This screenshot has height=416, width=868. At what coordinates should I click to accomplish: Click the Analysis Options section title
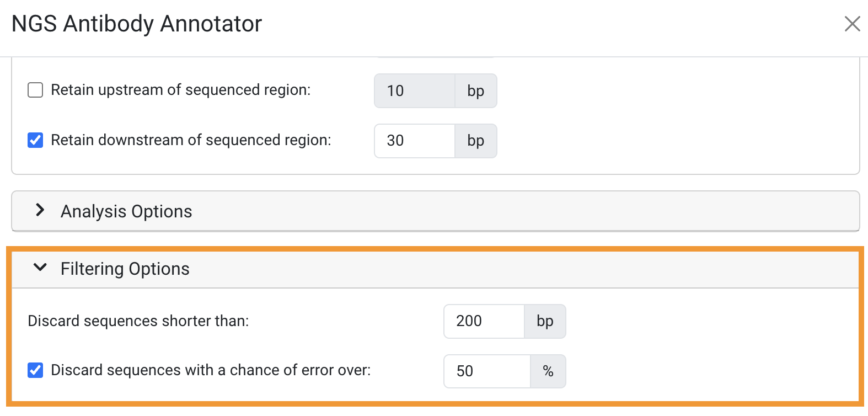[x=126, y=211]
